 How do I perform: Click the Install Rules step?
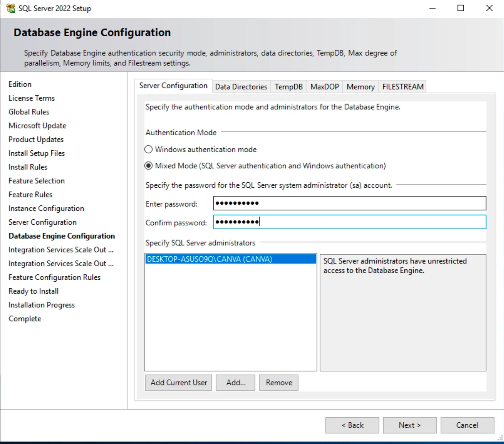coord(28,167)
